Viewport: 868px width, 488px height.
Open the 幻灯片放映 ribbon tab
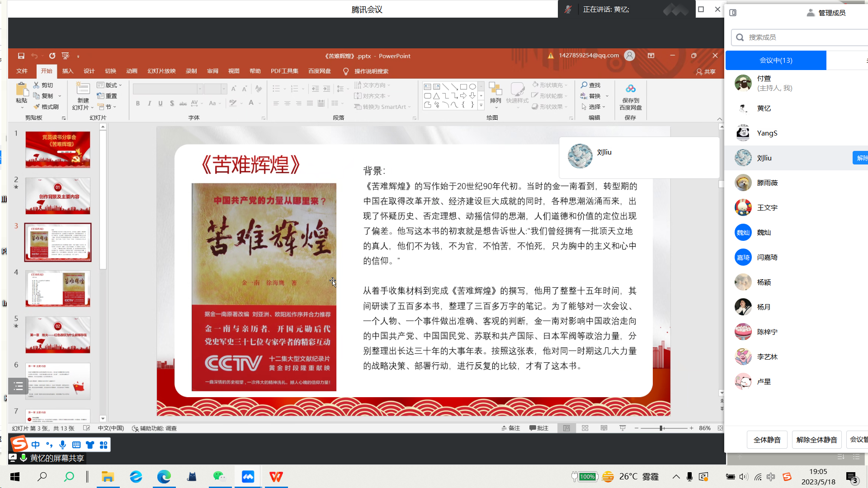click(x=161, y=71)
